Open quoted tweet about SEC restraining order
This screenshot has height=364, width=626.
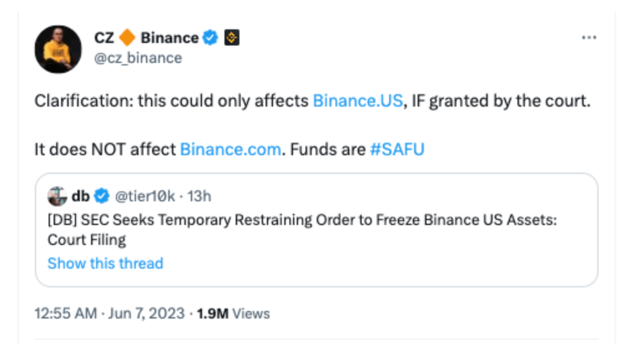coord(317,230)
